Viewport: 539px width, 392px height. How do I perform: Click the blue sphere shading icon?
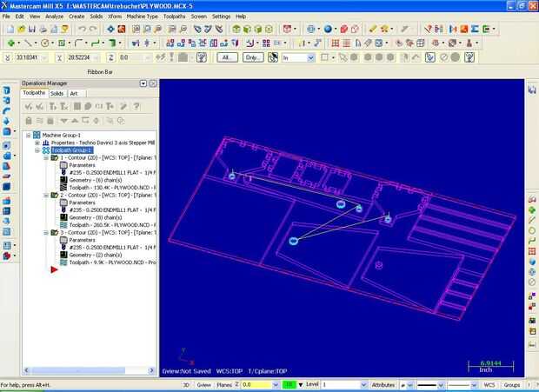(328, 30)
